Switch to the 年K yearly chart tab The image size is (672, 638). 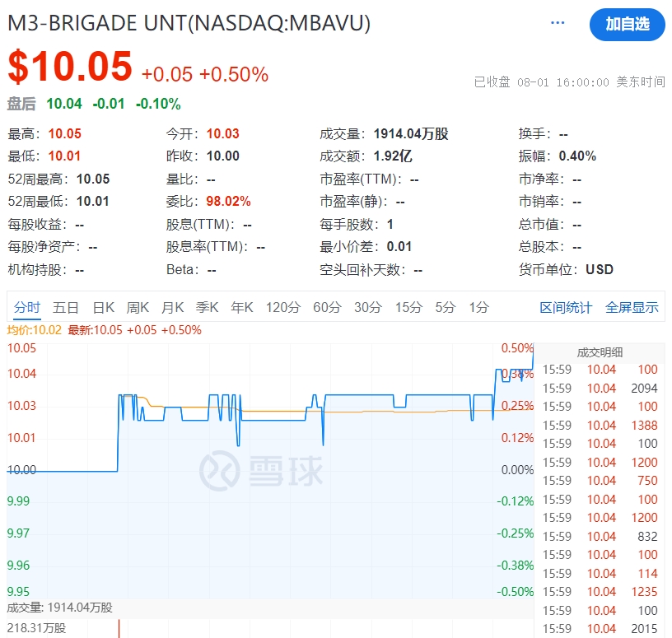point(240,306)
